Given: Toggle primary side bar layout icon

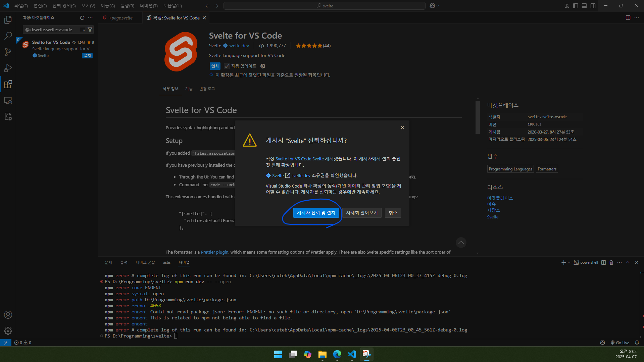Looking at the screenshot, I should [576, 6].
